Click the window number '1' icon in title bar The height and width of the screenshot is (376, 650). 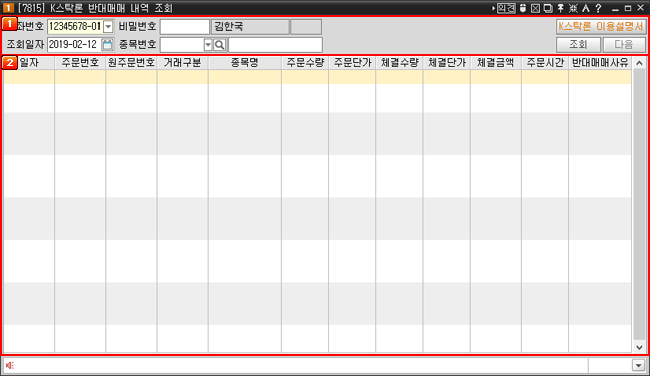[8, 8]
